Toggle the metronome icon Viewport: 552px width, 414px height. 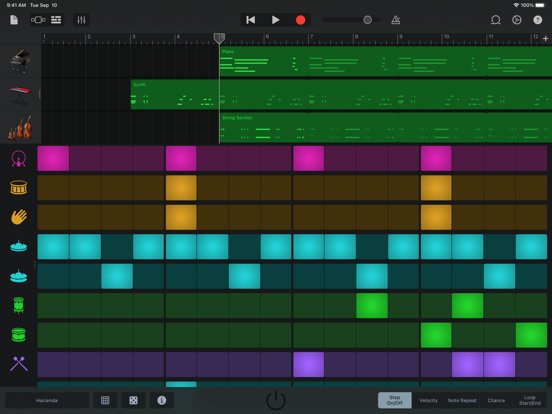pyautogui.click(x=396, y=20)
